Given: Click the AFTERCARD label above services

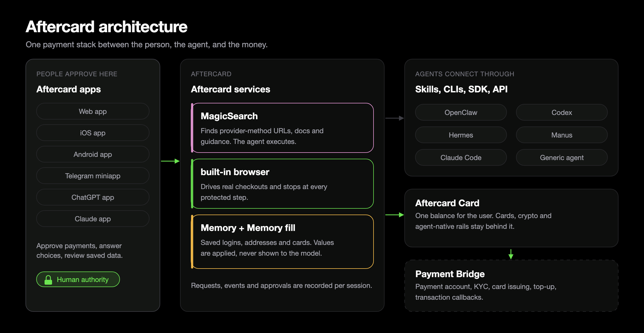Looking at the screenshot, I should (x=211, y=74).
